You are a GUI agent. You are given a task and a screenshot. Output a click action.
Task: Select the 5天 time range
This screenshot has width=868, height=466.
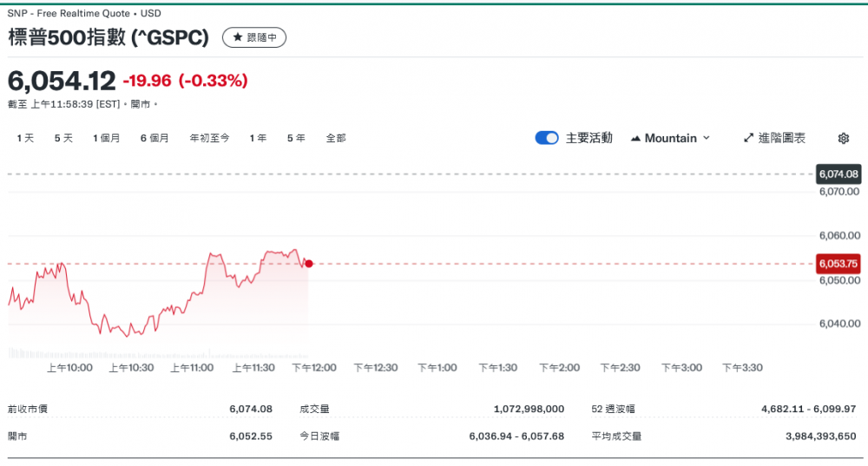pos(63,138)
